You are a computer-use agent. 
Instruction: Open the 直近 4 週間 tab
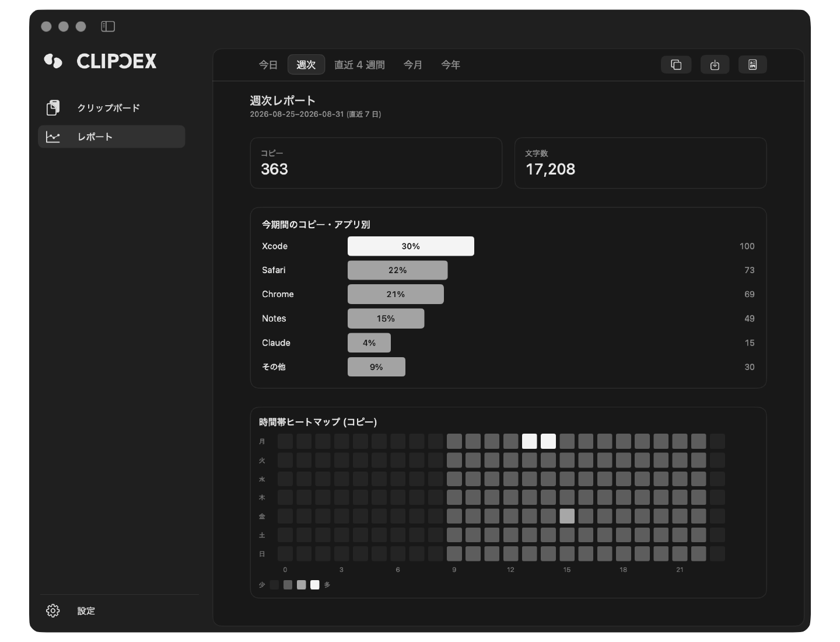[x=359, y=65]
